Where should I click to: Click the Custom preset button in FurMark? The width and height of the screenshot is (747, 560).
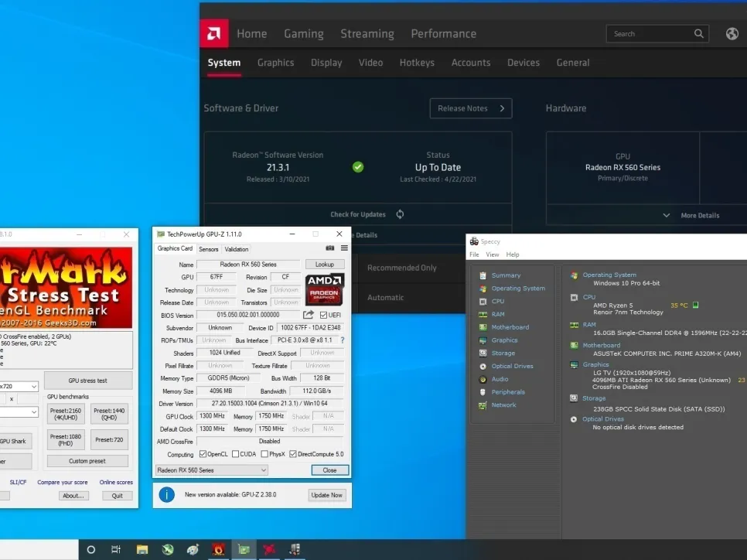click(87, 461)
